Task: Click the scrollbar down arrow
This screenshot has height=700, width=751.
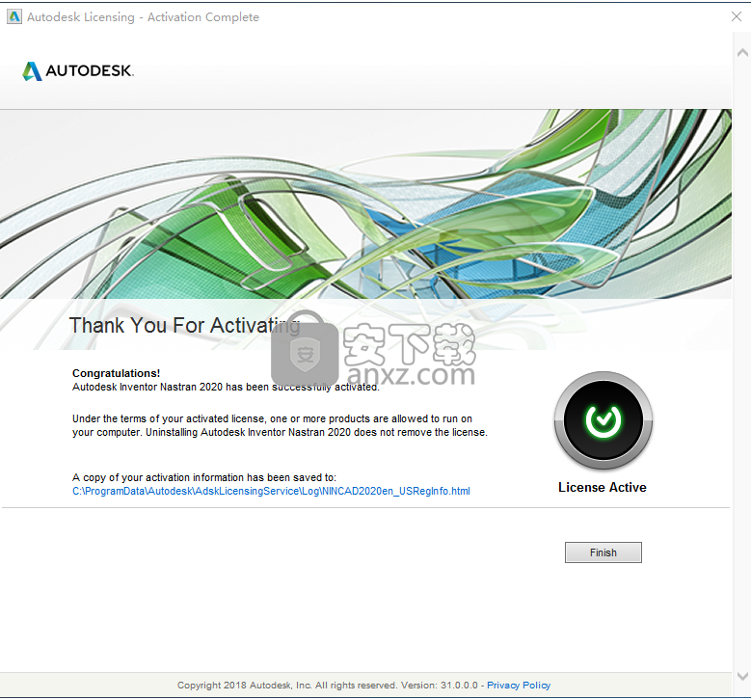Action: [742, 676]
